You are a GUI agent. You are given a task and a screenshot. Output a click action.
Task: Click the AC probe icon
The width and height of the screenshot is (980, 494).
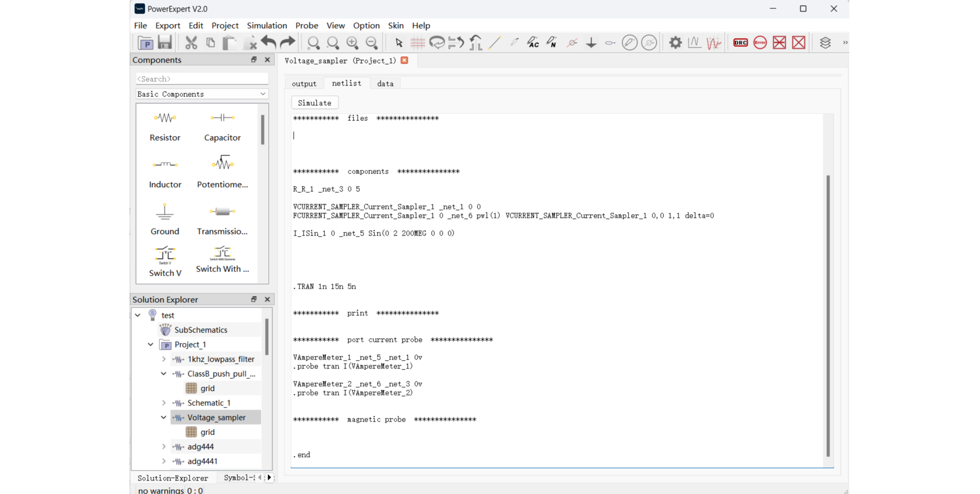[x=533, y=43]
